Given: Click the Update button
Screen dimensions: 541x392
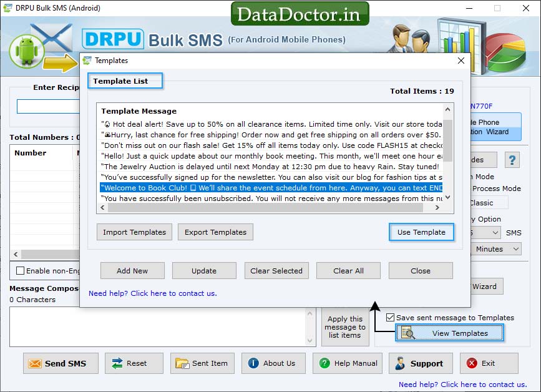Looking at the screenshot, I should (x=204, y=271).
